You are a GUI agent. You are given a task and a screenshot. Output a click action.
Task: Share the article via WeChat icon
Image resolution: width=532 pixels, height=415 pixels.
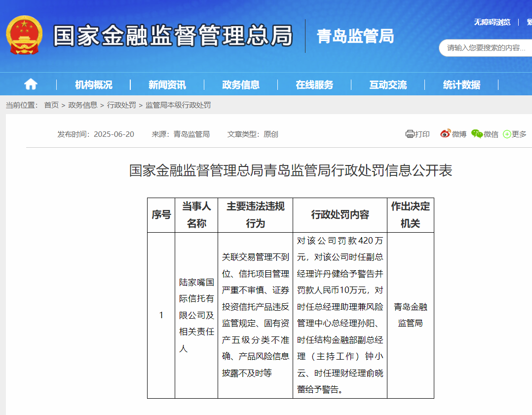(477, 134)
